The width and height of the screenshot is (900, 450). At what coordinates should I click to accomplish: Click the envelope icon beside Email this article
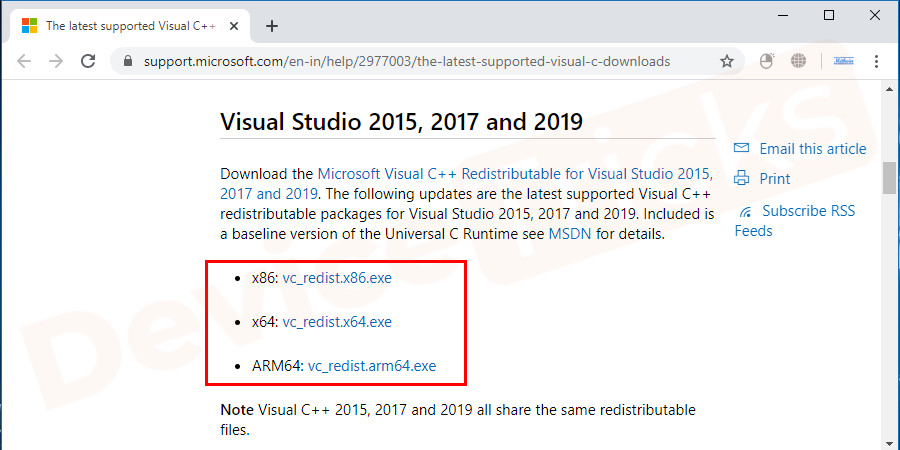742,148
